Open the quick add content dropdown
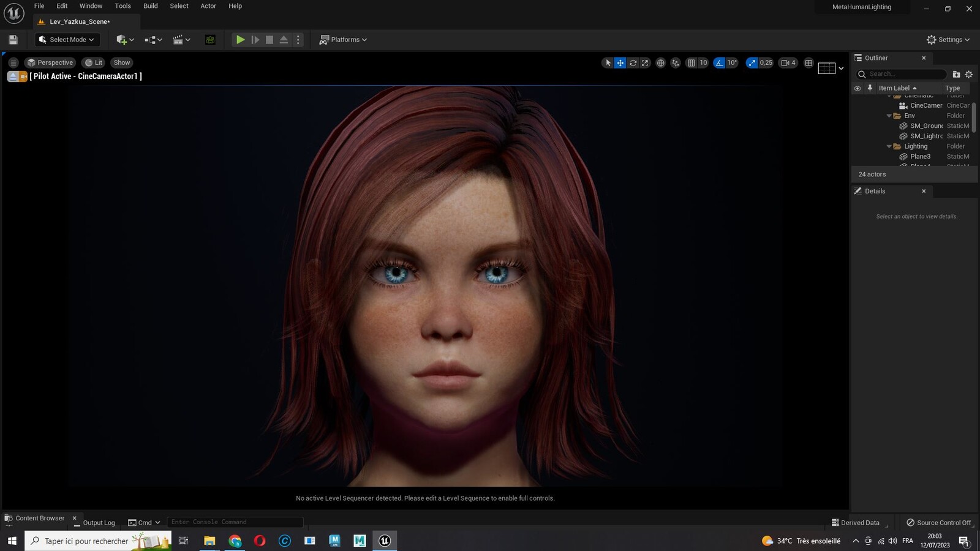Viewport: 980px width, 551px height. tap(125, 40)
